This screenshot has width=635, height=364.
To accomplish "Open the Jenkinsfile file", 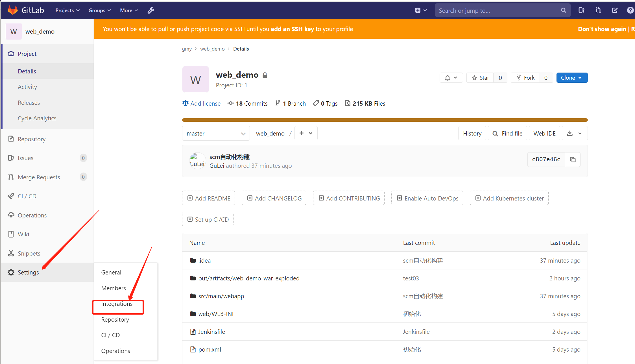I will coord(212,332).
